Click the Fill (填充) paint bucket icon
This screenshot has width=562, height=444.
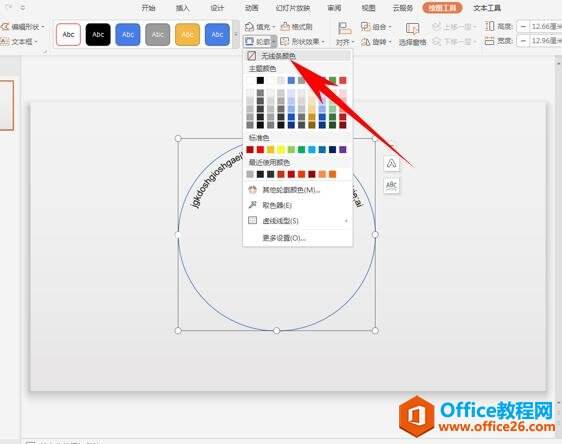tap(249, 27)
